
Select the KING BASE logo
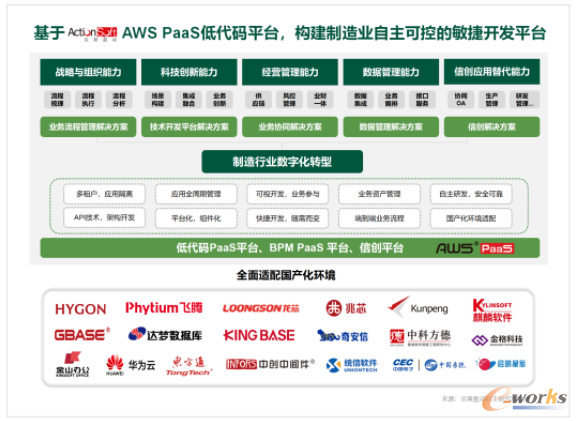point(259,335)
